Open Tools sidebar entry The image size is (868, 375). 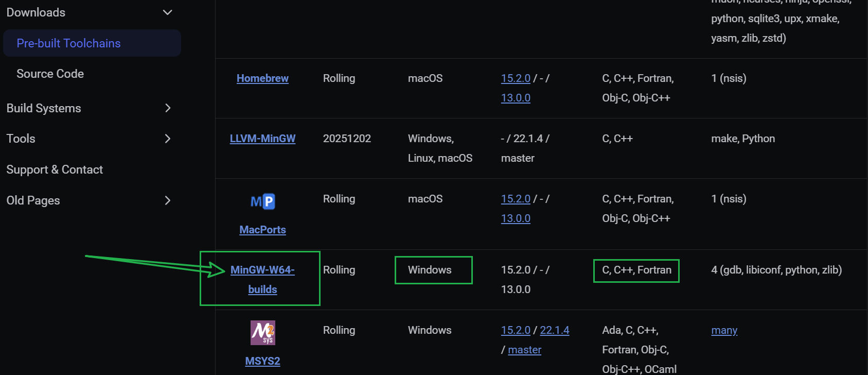21,139
